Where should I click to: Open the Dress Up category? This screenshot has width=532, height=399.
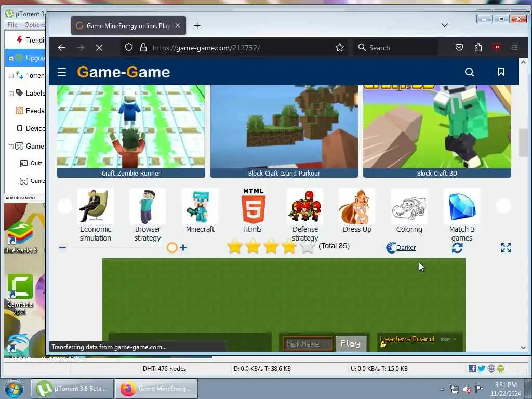pyautogui.click(x=357, y=211)
